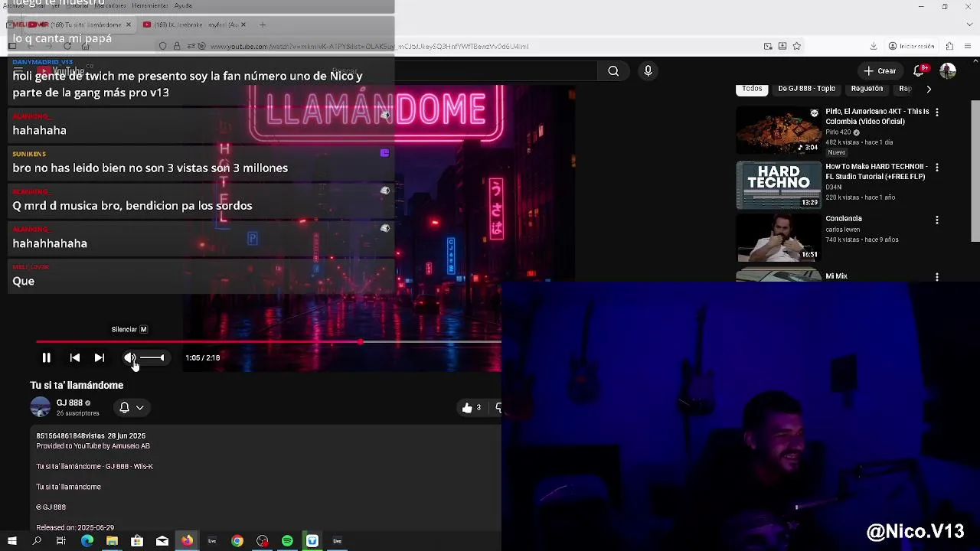Open Windows taskbar search
This screenshot has height=551, width=980.
[x=37, y=541]
